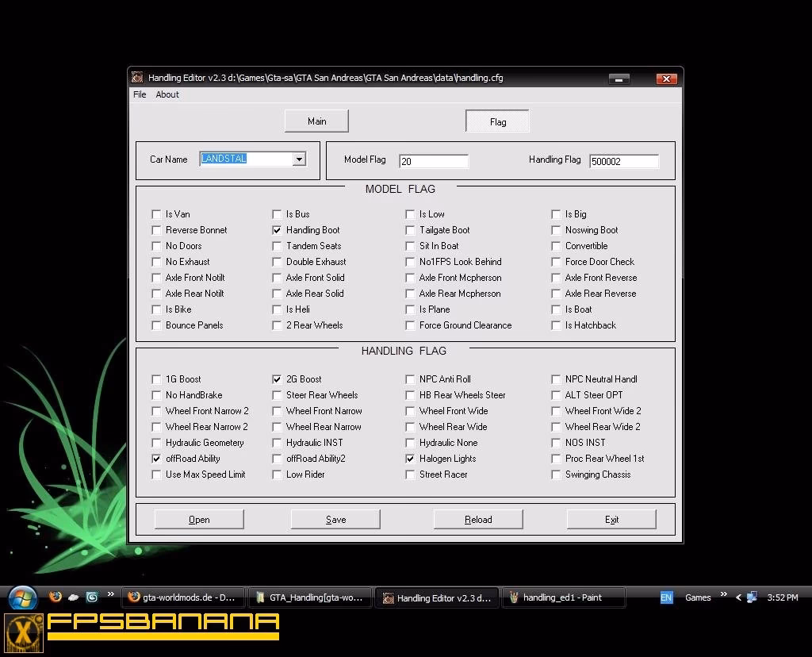Enable Force Ground Clearance checkbox

point(410,325)
